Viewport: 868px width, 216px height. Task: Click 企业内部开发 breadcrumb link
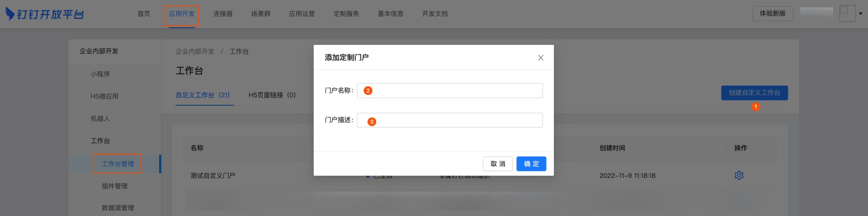coord(195,51)
